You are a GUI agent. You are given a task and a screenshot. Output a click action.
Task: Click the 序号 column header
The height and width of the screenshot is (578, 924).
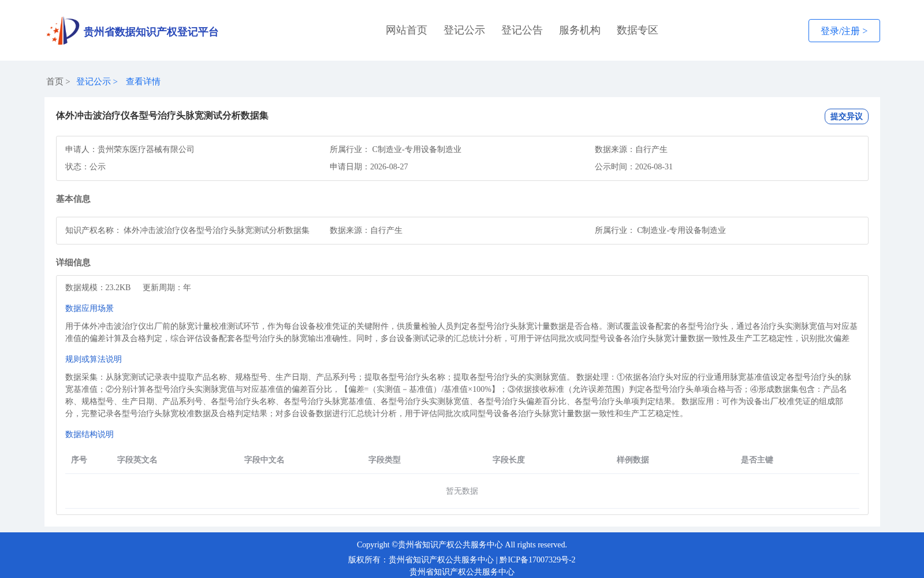click(x=79, y=460)
